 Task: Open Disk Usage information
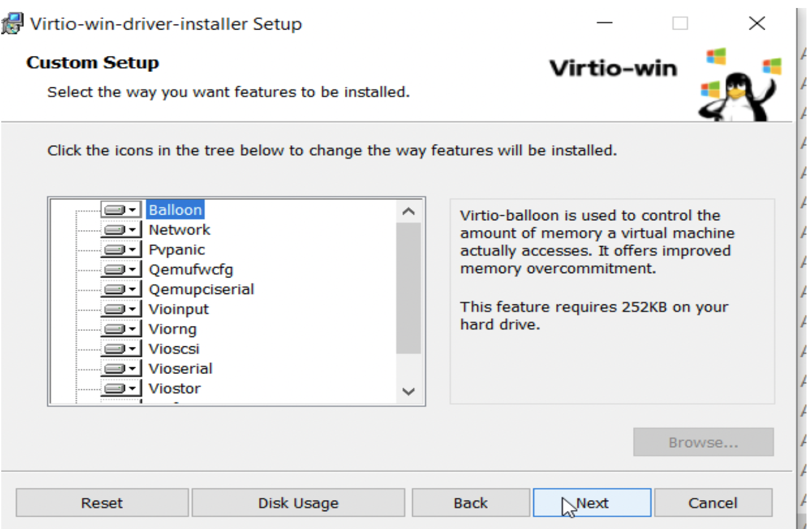[298, 503]
